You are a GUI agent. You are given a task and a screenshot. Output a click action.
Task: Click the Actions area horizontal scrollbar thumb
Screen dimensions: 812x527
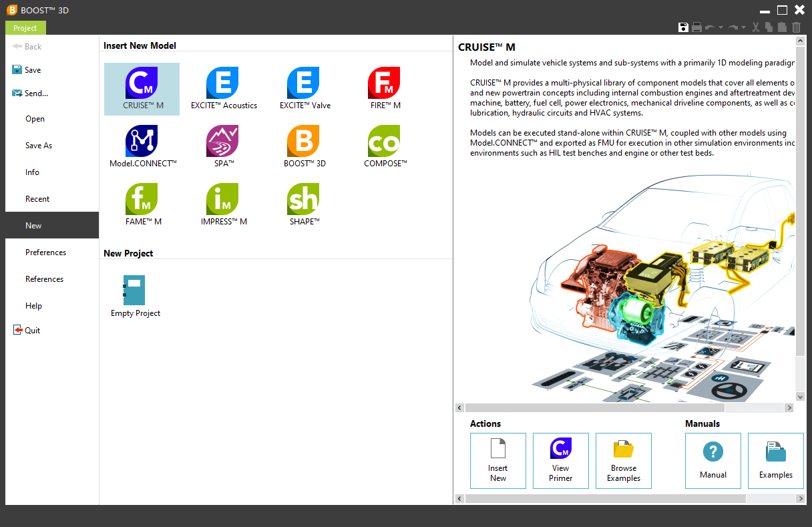(606, 498)
